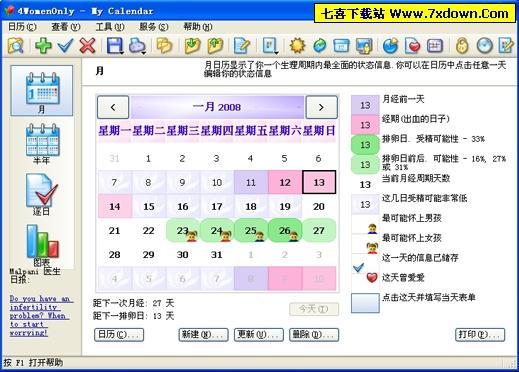Click the pink 经期 legend swatch

365,125
